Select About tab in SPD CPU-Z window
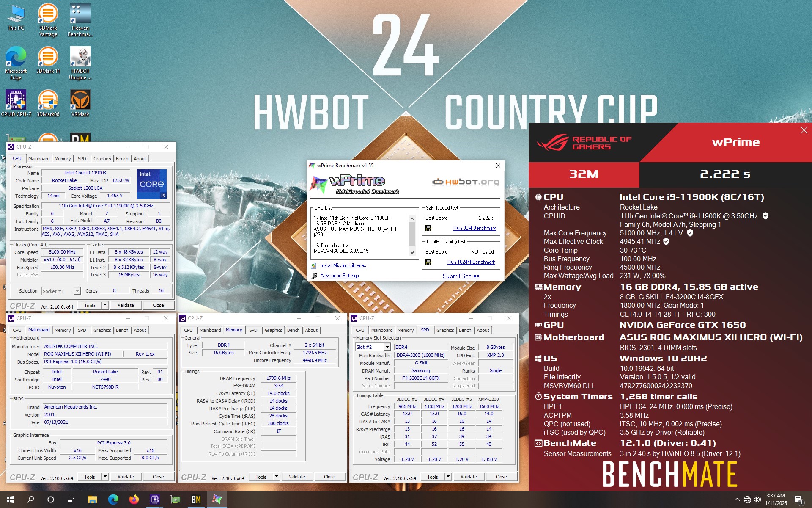The height and width of the screenshot is (508, 812). click(x=483, y=330)
